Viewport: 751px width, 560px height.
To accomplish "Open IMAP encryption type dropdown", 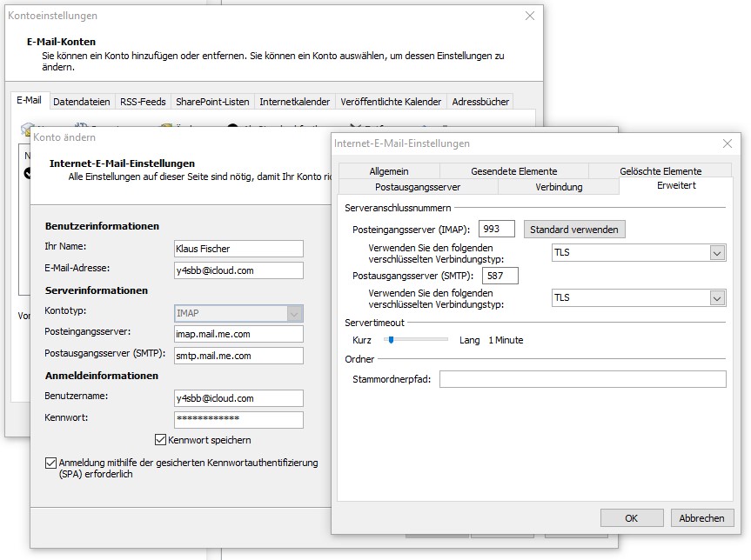I will 717,253.
